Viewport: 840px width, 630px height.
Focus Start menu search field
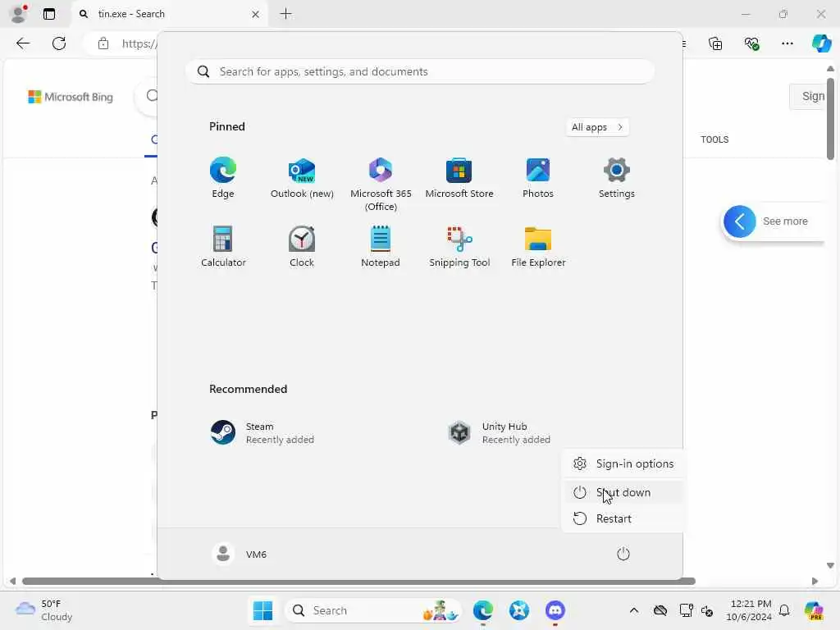click(x=420, y=72)
